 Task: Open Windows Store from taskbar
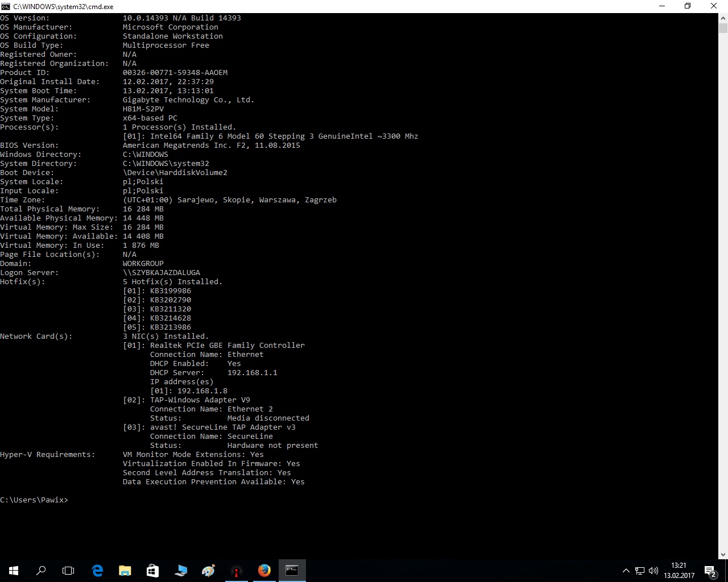click(152, 571)
